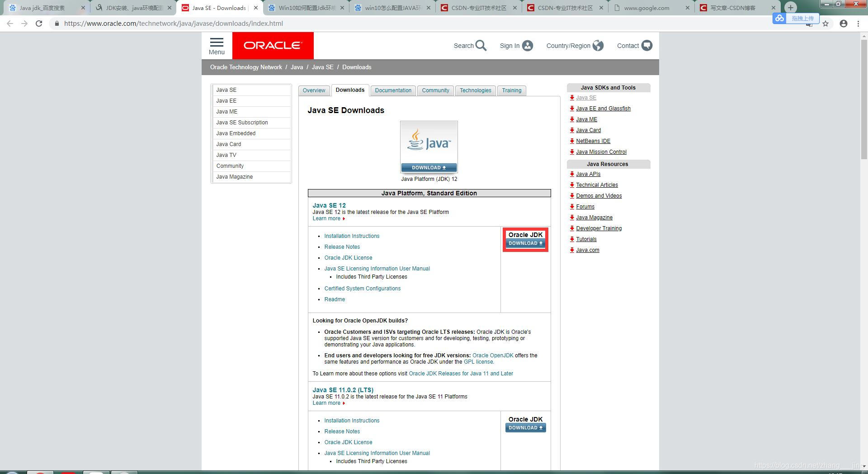
Task: Click the site lock icon in address bar
Action: pyautogui.click(x=57, y=24)
